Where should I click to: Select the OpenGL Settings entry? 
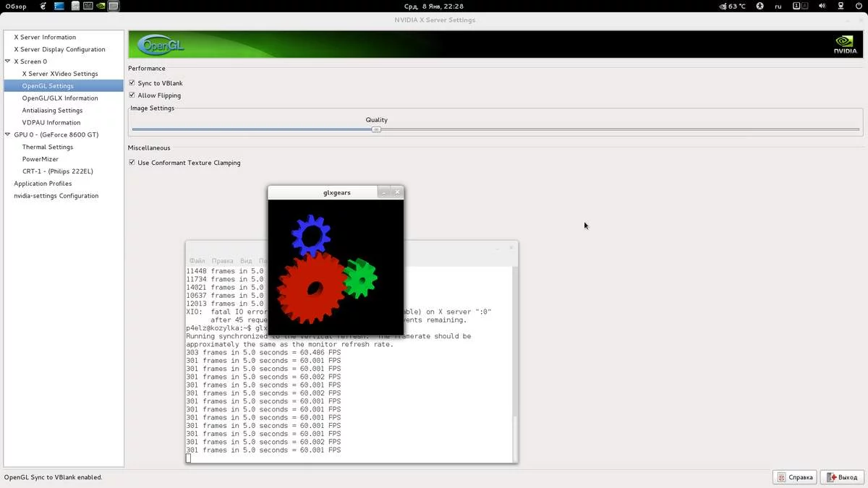[x=63, y=86]
